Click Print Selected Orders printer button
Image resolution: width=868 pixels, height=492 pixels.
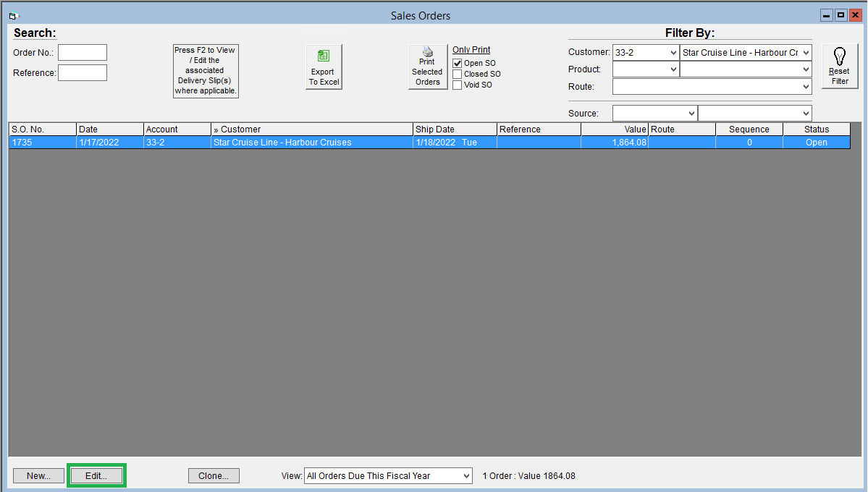[427, 67]
